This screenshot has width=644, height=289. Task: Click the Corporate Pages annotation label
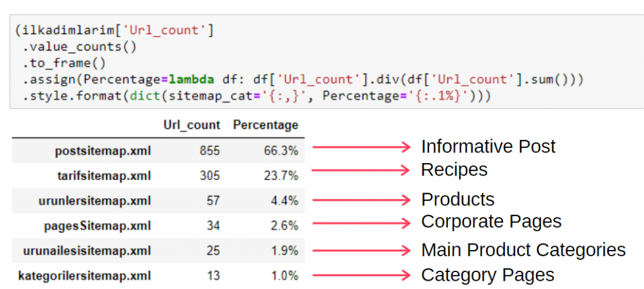(491, 222)
